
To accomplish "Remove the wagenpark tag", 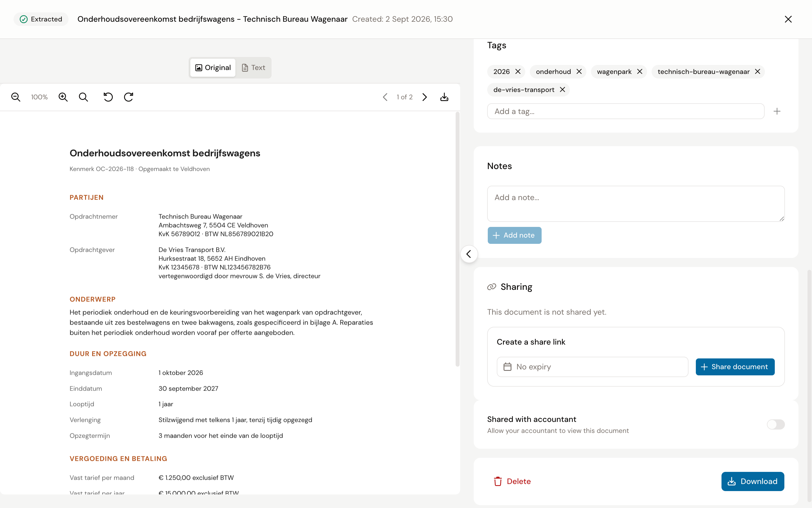I will [639, 72].
